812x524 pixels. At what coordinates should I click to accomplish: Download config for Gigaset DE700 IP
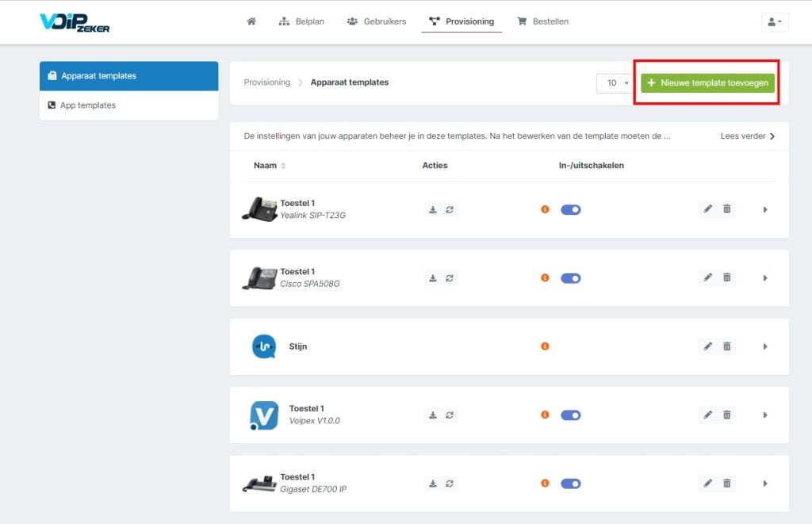click(x=433, y=484)
